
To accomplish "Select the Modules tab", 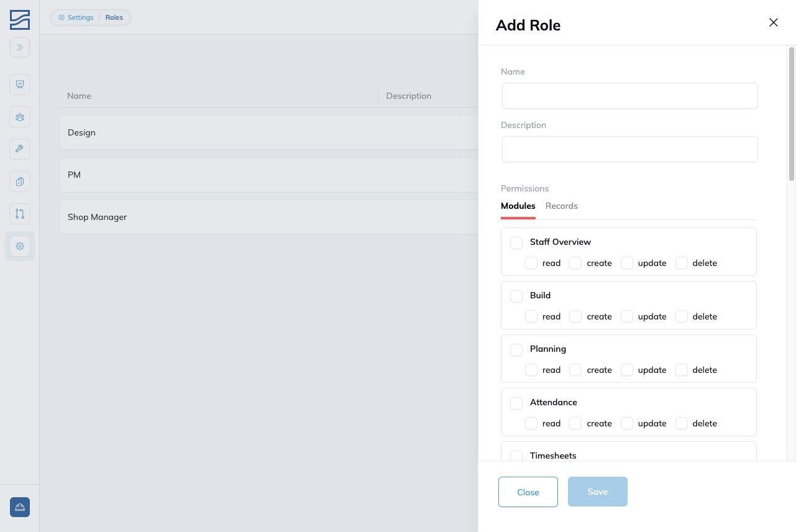I will [518, 206].
